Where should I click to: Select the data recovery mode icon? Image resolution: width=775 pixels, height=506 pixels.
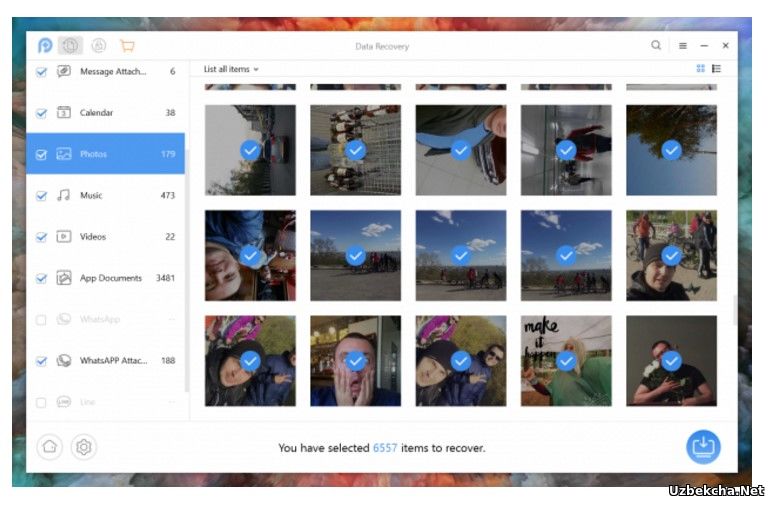(70, 45)
